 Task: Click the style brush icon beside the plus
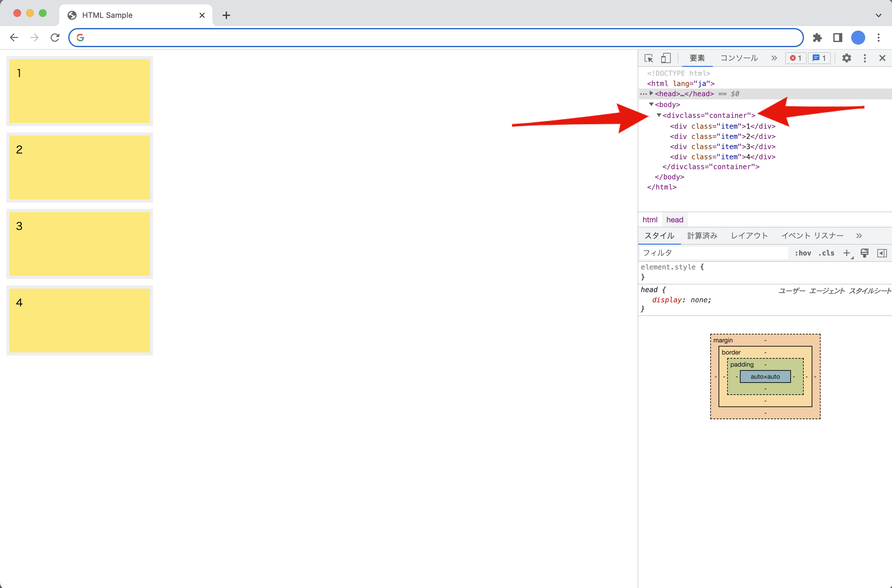point(864,253)
